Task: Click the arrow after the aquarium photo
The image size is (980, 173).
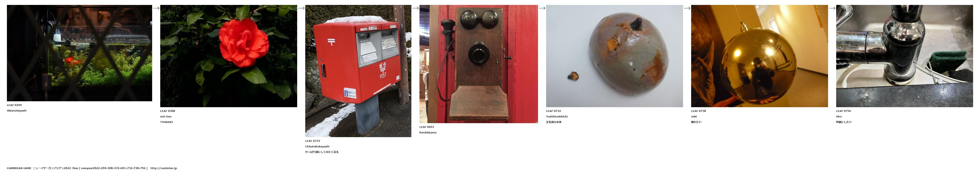Action: (x=156, y=8)
